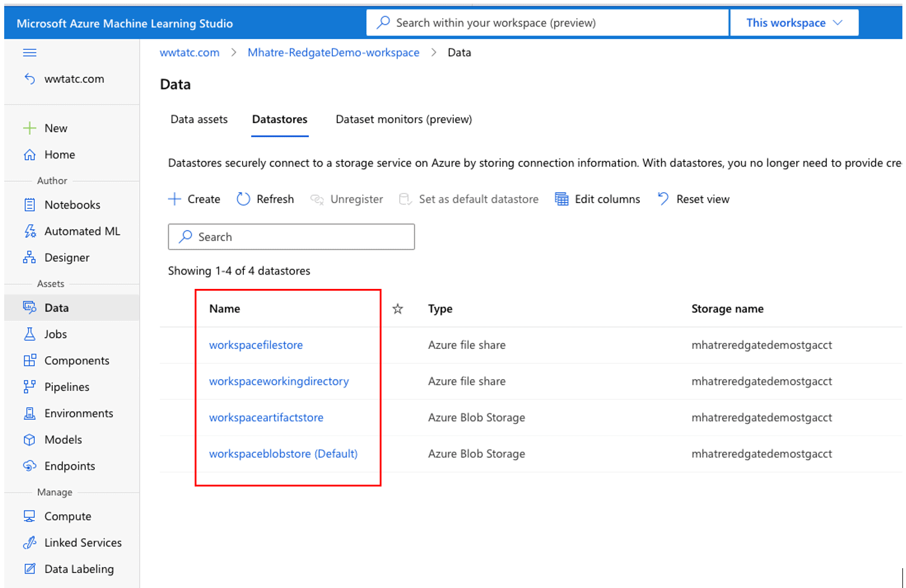Image resolution: width=906 pixels, height=588 pixels.
Task: Open the workspaceblobstore (Default) datastore link
Action: 283,453
